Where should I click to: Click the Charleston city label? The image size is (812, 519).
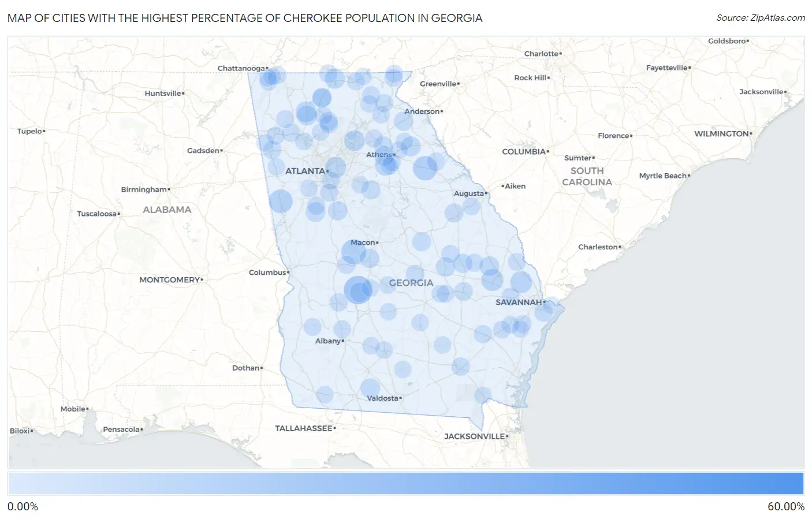598,247
